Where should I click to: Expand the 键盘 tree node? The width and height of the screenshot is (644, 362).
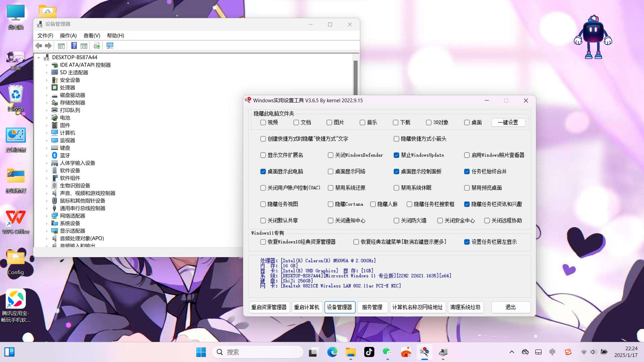(47, 148)
